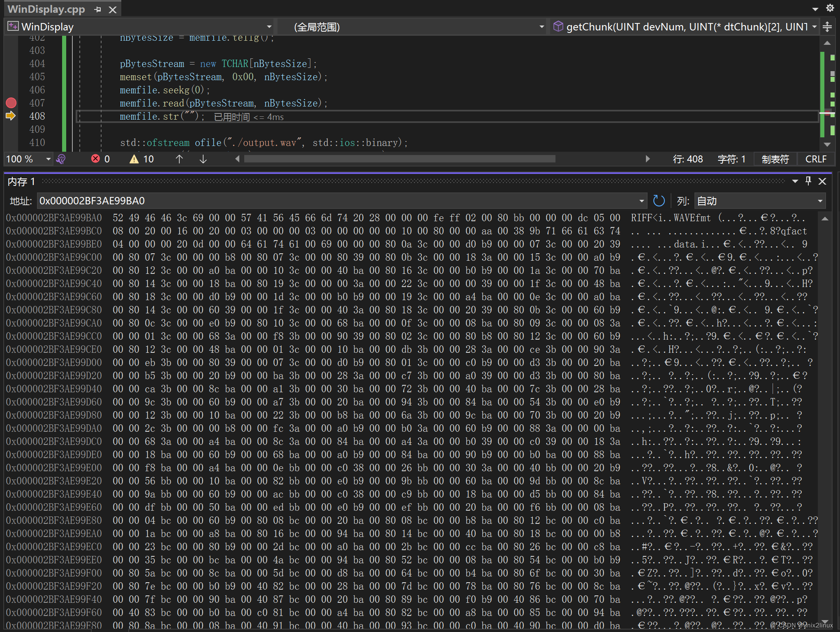Open the document tabs overflow arrow

tap(815, 9)
